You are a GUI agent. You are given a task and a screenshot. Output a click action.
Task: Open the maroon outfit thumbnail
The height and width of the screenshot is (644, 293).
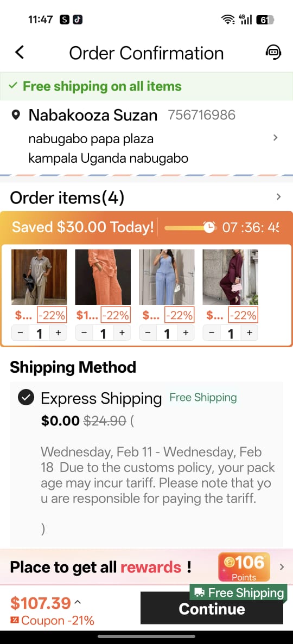[x=231, y=277]
